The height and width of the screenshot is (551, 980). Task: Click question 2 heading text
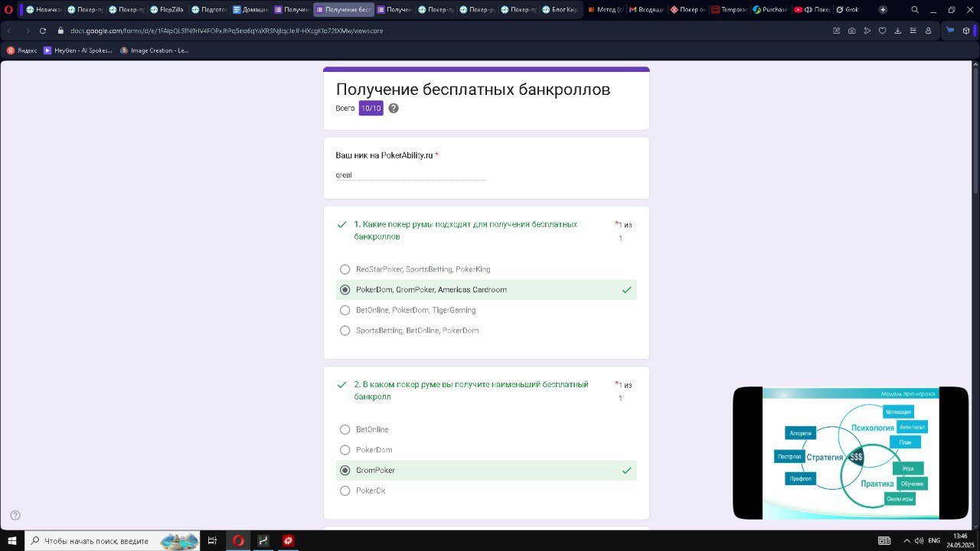pos(471,390)
